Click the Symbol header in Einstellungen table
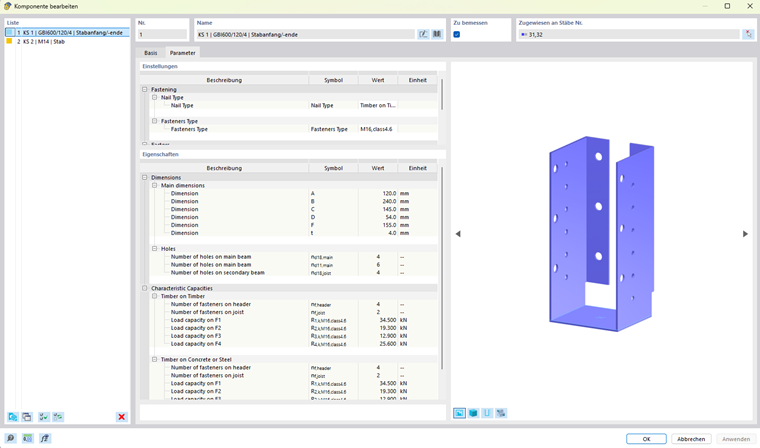 (x=333, y=80)
